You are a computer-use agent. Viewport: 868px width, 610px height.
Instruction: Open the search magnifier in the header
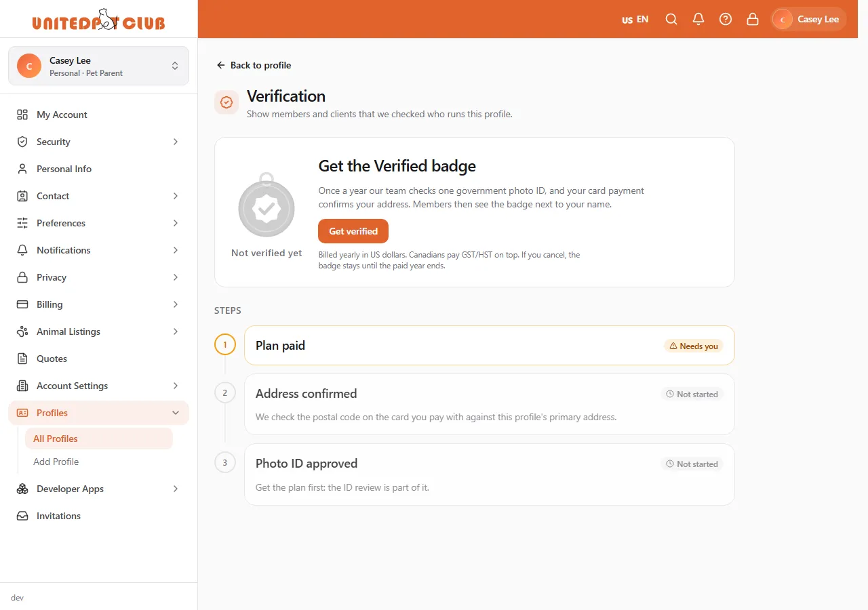[671, 19]
